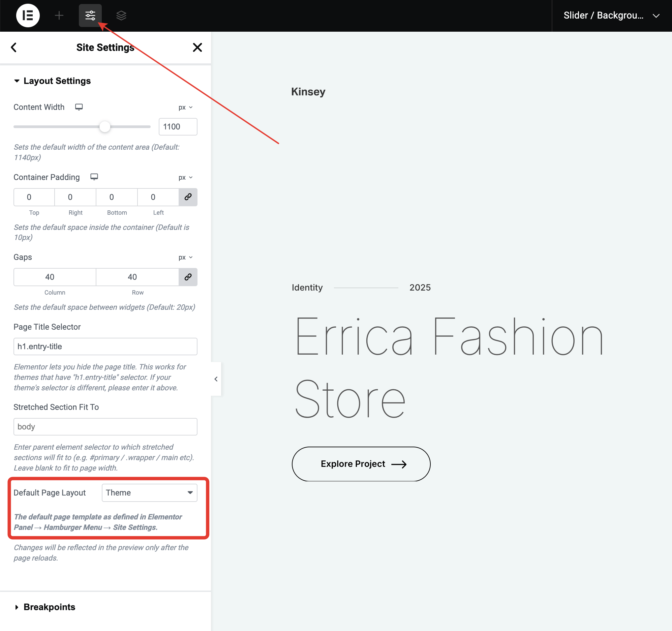Click the Elementor logo icon
This screenshot has width=672, height=631.
click(28, 16)
